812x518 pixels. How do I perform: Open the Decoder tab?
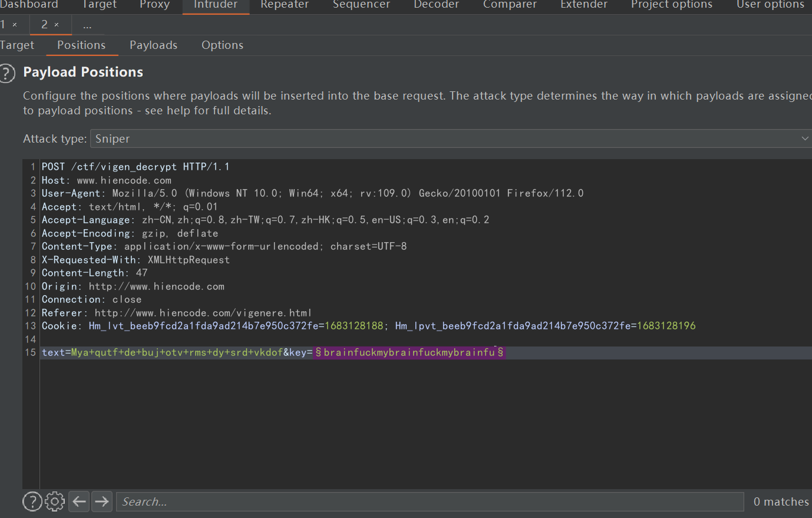pyautogui.click(x=436, y=5)
